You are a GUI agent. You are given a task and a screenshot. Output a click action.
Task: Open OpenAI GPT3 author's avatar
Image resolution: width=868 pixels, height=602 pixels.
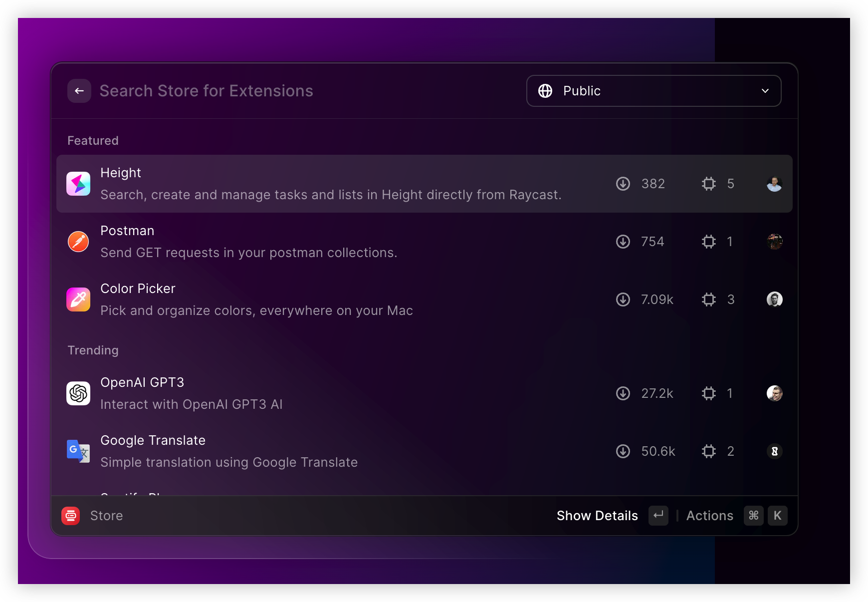[775, 393]
